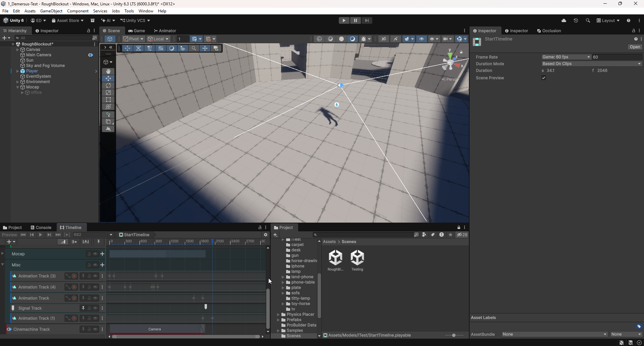The height and width of the screenshot is (346, 644).
Task: Play the Timeline
Action: (x=41, y=235)
